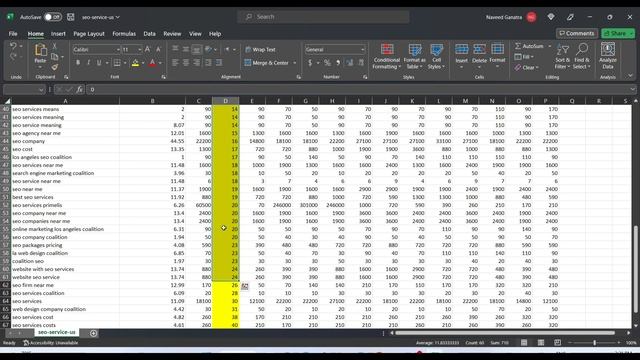Click AutoSum
Screen dimensions: 640x360
pos(529,46)
